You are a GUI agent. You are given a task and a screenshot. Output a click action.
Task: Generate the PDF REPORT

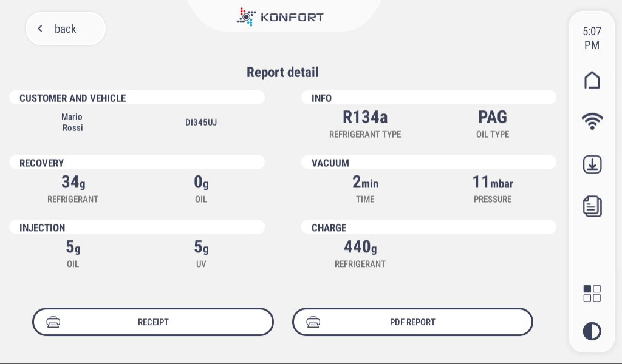pos(412,322)
